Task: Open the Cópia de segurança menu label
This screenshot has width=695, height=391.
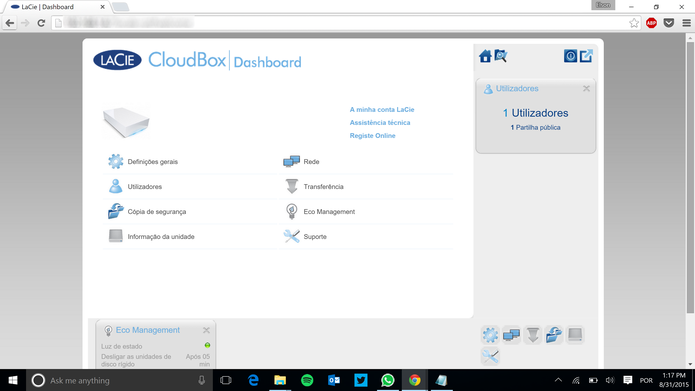Action: (x=156, y=212)
